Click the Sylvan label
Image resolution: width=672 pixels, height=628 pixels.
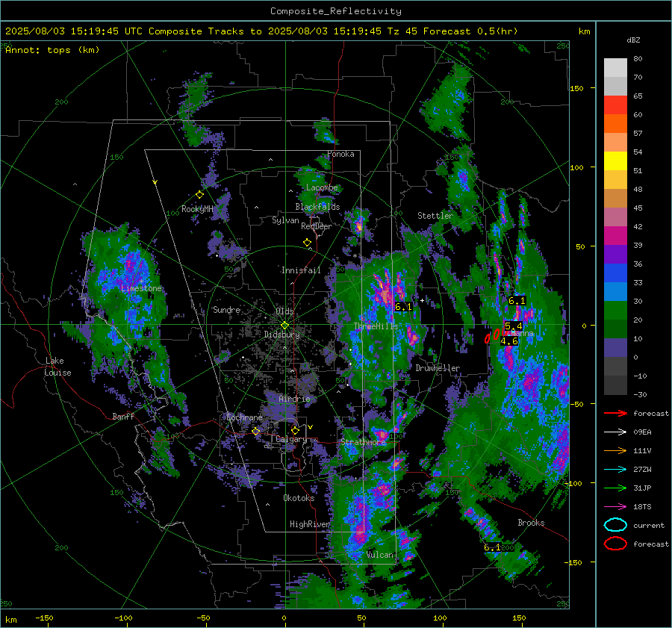tap(285, 220)
